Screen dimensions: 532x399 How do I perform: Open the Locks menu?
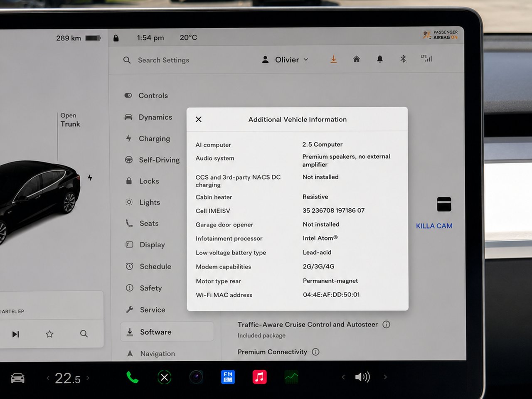point(143,181)
